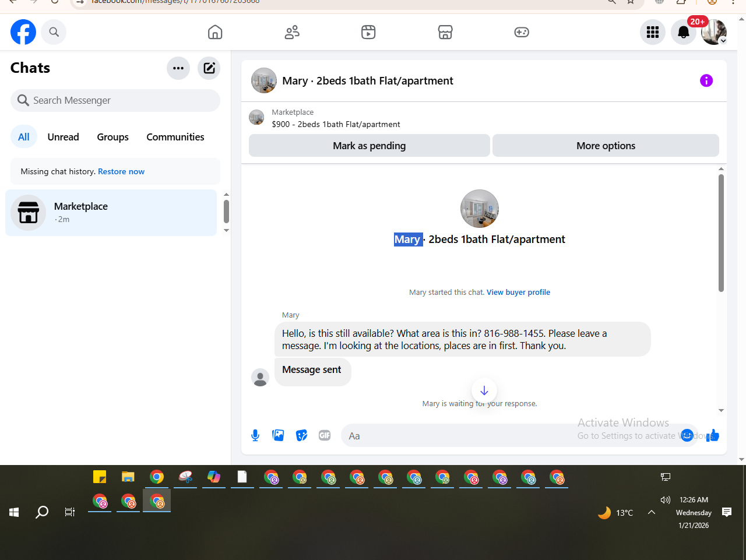Open conversation information purple icon
This screenshot has width=746, height=560.
[x=706, y=81]
